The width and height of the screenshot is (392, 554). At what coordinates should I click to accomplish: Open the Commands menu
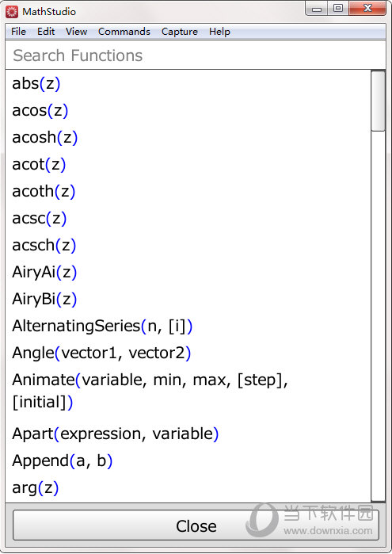click(124, 32)
